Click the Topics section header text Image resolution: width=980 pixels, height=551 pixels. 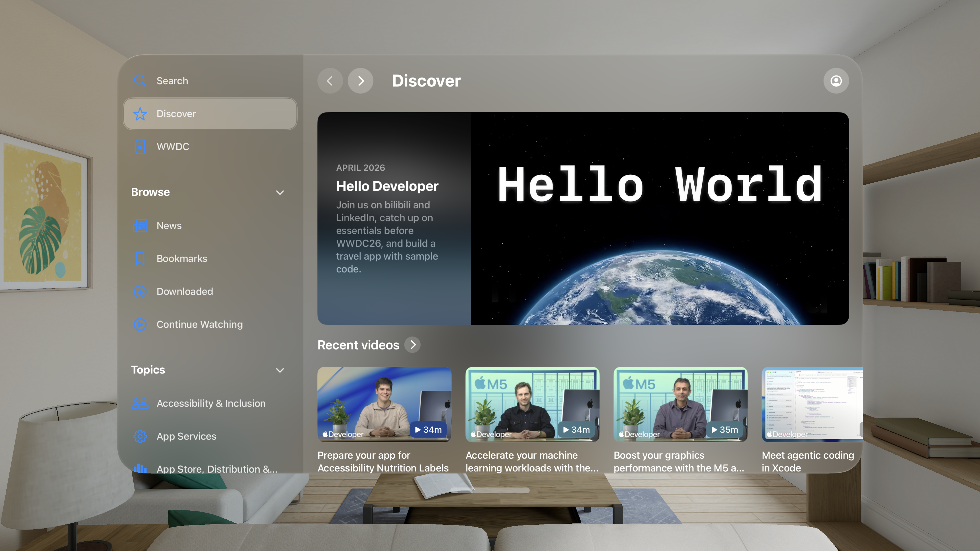coord(148,370)
